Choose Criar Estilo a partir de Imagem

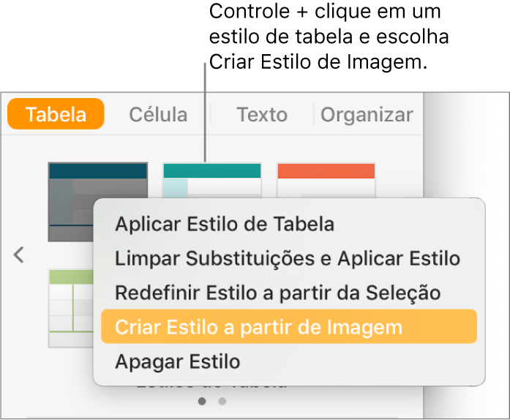[x=259, y=327]
